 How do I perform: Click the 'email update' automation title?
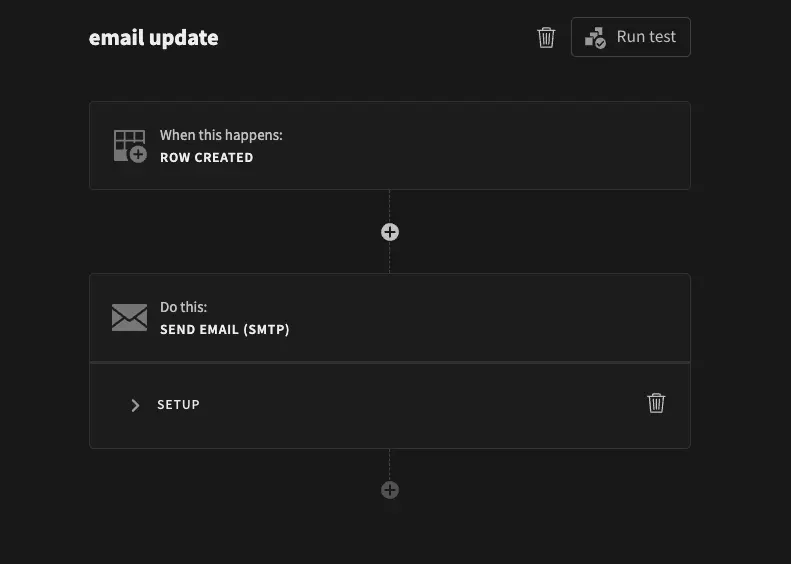(153, 38)
